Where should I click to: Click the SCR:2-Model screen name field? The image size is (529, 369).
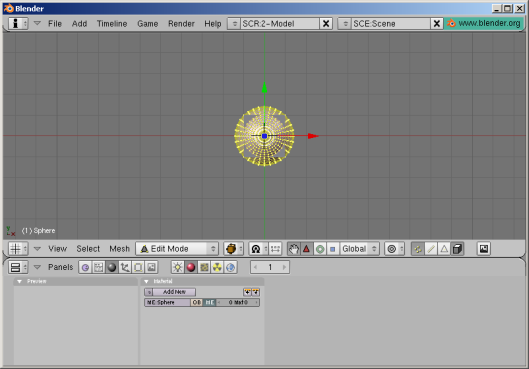(x=280, y=23)
